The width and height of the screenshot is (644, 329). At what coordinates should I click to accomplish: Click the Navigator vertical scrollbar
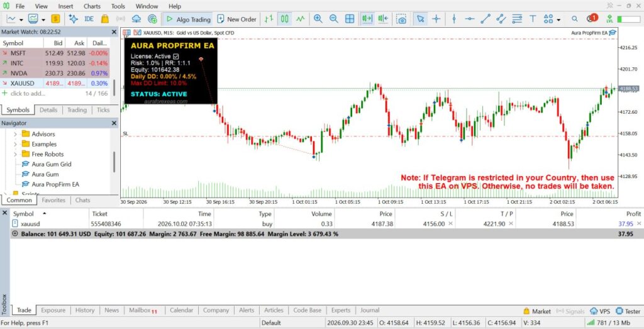point(114,162)
